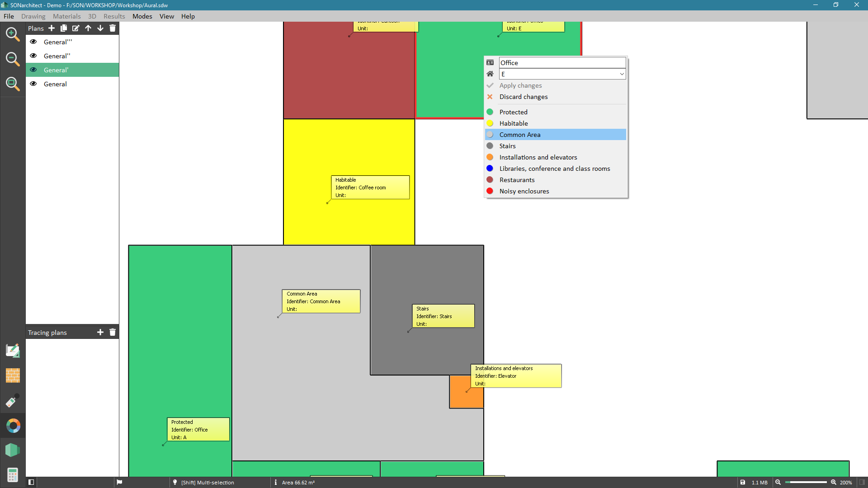Duplicate the selected plan

(64, 28)
